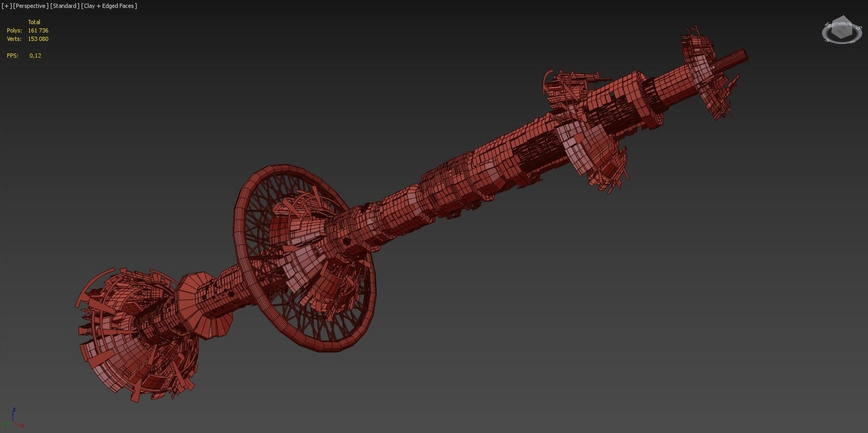Click the Polys count statistic

coord(38,30)
